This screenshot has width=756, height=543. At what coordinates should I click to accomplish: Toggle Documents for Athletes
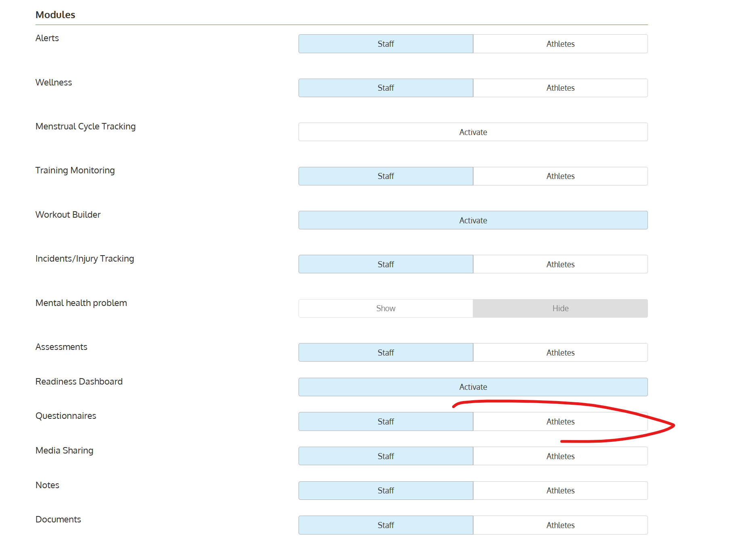[x=560, y=525]
